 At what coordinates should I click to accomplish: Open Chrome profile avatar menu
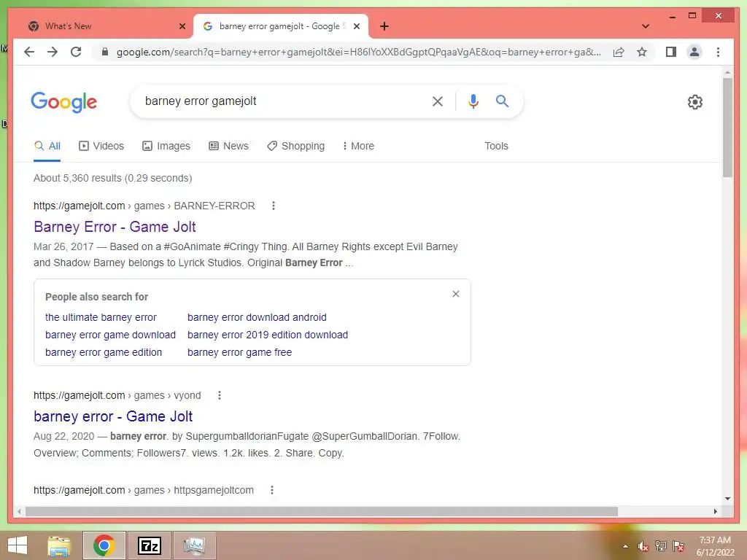click(694, 52)
